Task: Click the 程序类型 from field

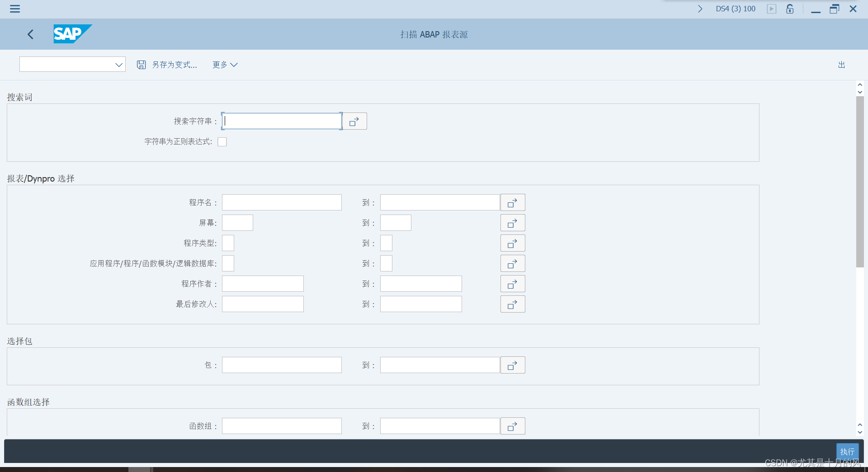Action: click(228, 243)
